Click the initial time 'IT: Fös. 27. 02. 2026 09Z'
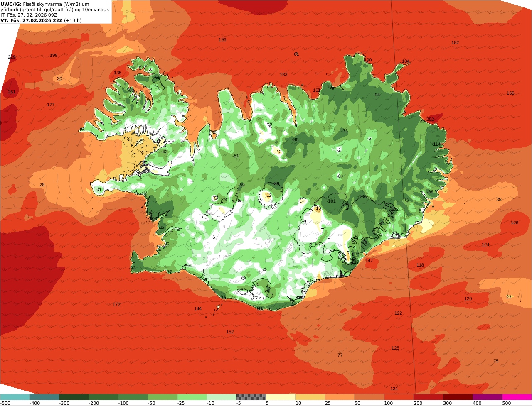 28,15
